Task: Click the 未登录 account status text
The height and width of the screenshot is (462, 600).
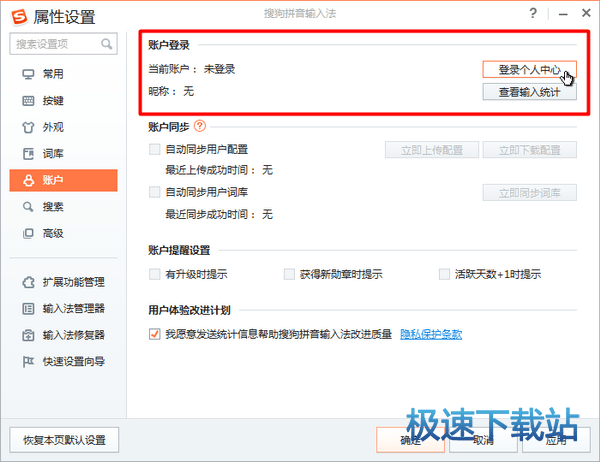Action: click(219, 69)
